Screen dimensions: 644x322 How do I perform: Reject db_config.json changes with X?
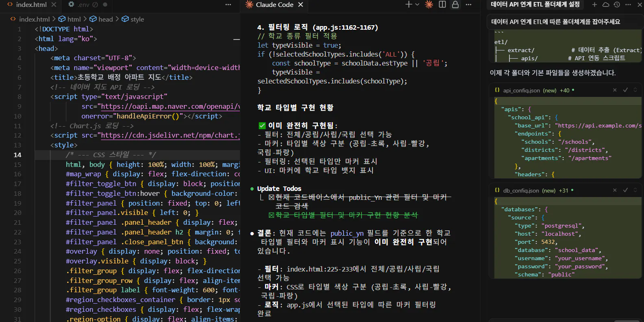coord(615,190)
